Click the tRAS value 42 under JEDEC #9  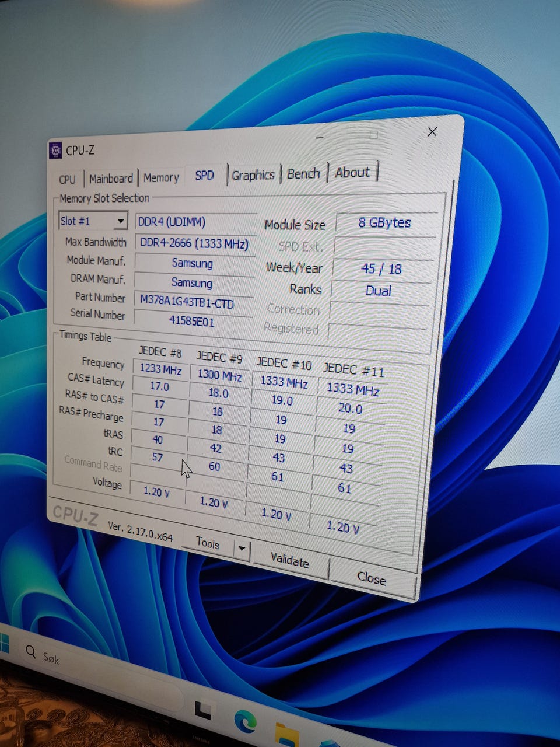tap(215, 448)
